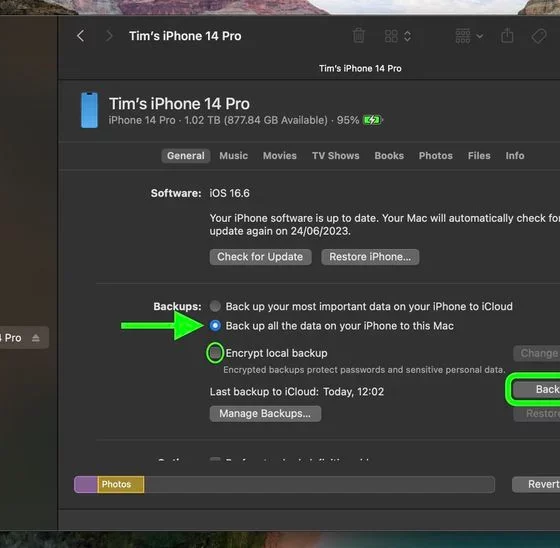Click the window title Tim's iPhone 14 Pro
The image size is (560, 548).
point(185,36)
